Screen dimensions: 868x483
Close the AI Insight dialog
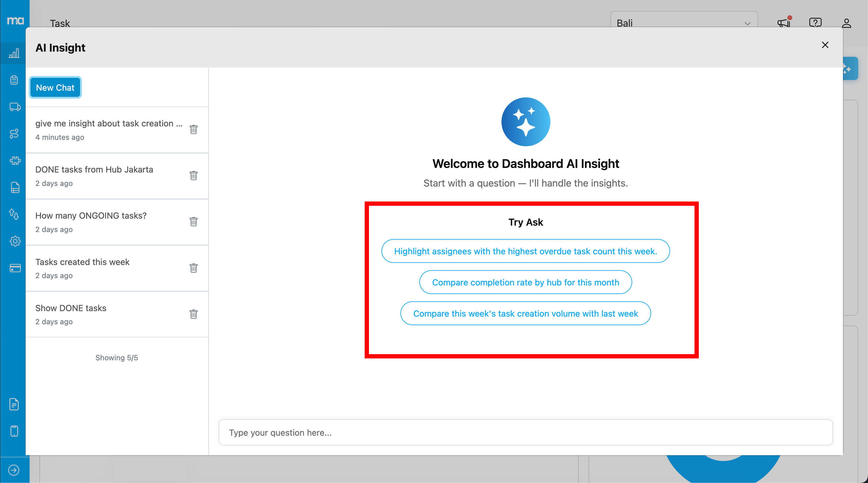pyautogui.click(x=825, y=45)
